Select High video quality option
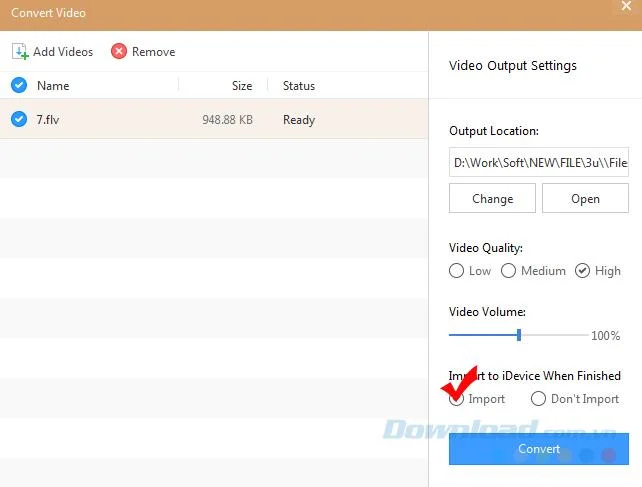The image size is (642, 487). pos(582,271)
